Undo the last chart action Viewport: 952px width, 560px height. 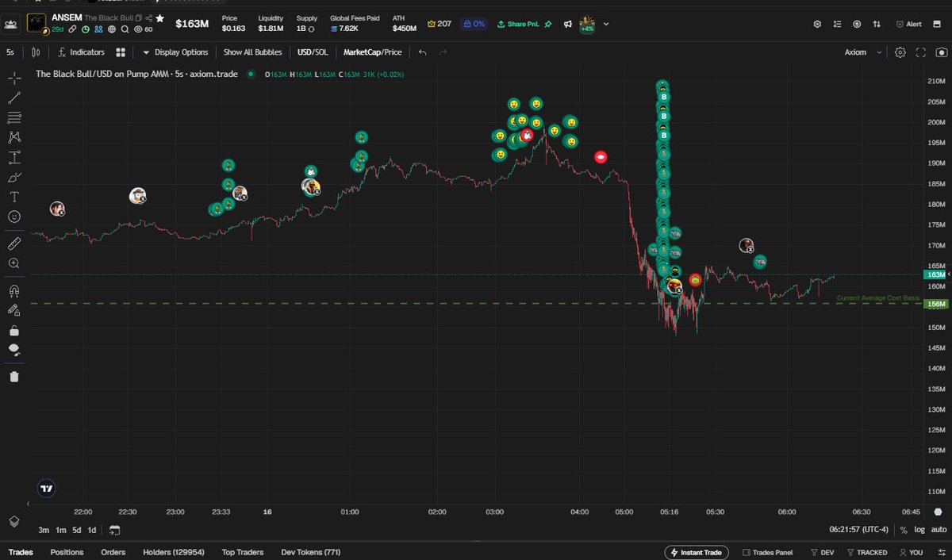point(422,52)
